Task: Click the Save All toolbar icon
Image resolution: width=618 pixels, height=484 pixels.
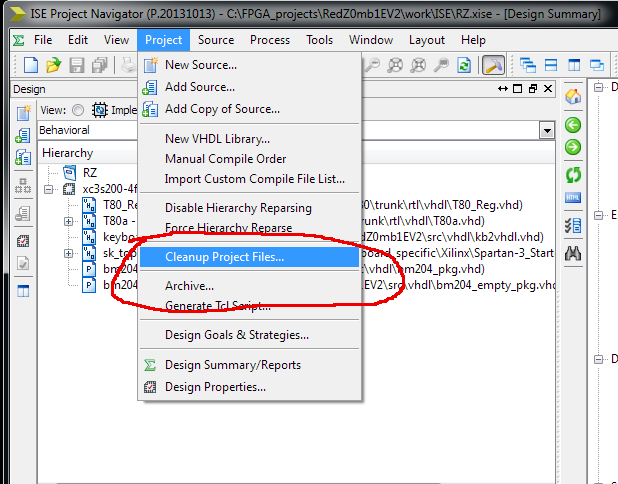Action: pos(99,65)
